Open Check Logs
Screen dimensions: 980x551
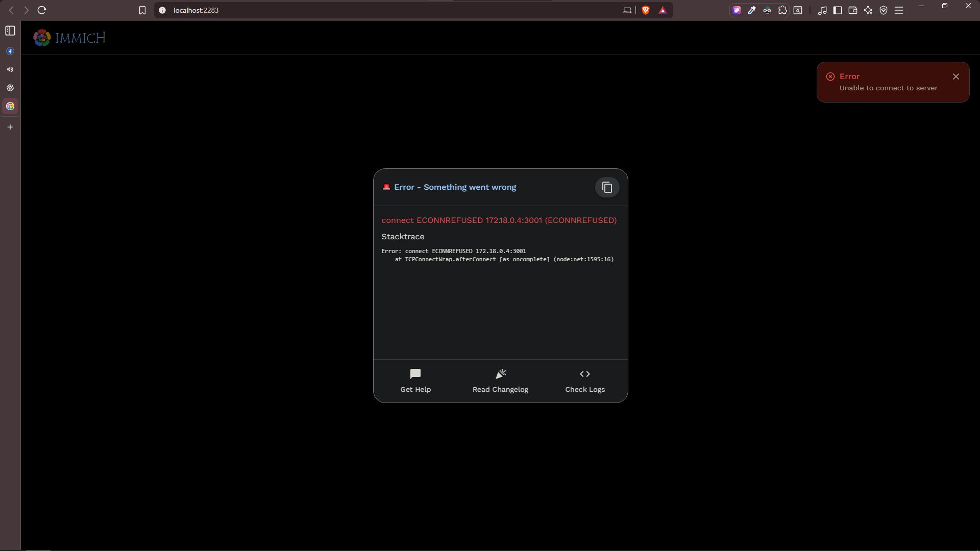(585, 381)
